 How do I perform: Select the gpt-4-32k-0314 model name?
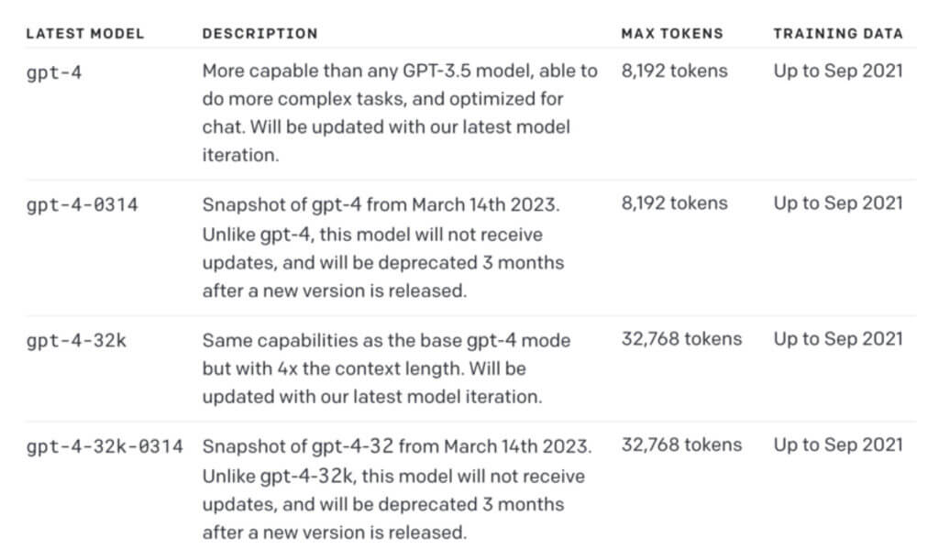click(105, 447)
